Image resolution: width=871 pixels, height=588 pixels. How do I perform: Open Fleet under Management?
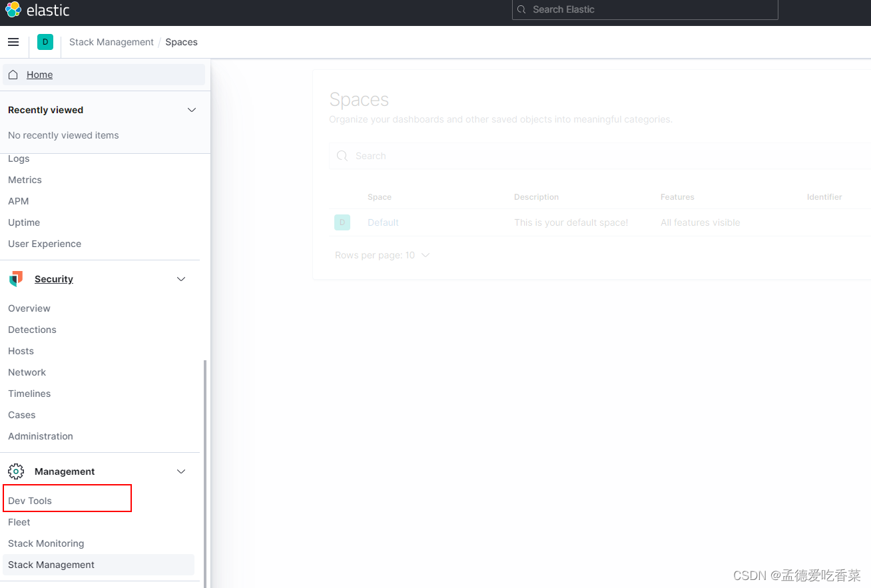tap(19, 522)
